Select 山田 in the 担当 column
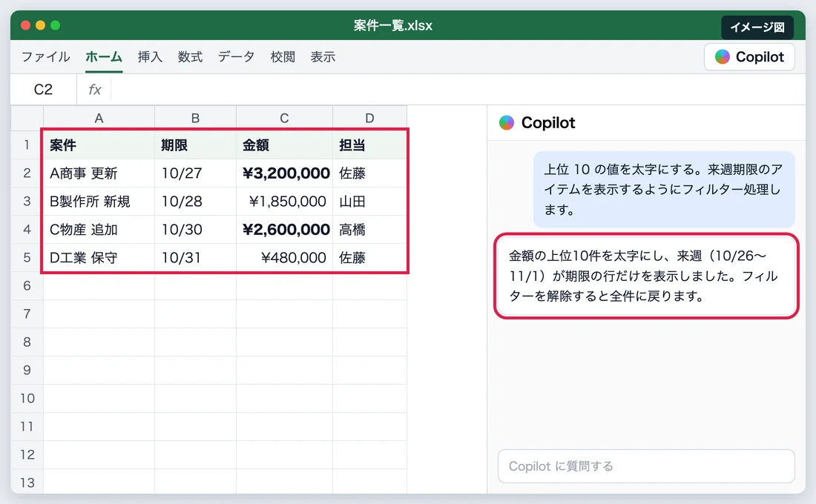This screenshot has height=504, width=816. point(369,201)
